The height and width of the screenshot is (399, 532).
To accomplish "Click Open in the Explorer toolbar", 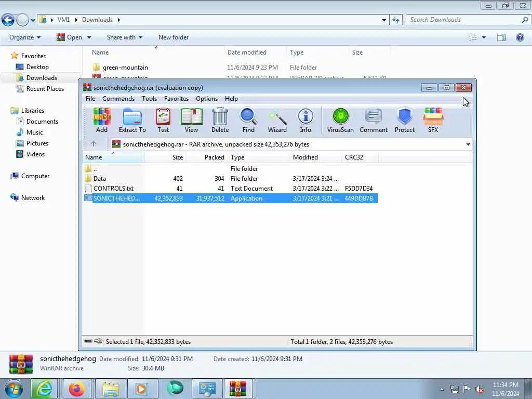I will 70,37.
